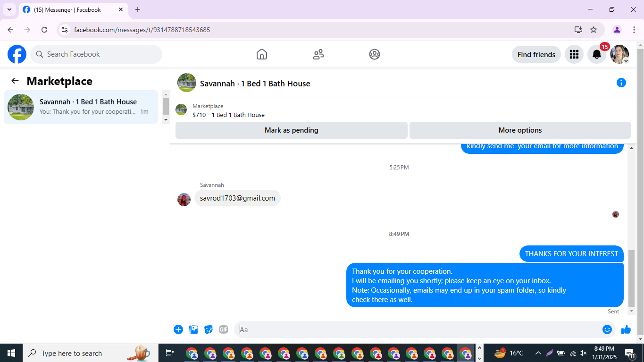Image resolution: width=644 pixels, height=362 pixels.
Task: Open the chat header title Savannah · 1 Bed 1 Bath House
Action: coord(255,84)
